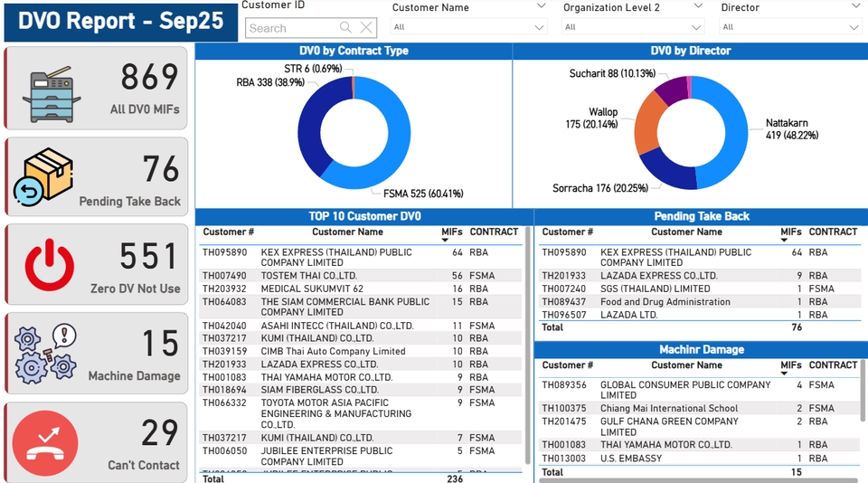The height and width of the screenshot is (483, 868).
Task: Sort Pending Take Back by Customer Name header
Action: (686, 232)
